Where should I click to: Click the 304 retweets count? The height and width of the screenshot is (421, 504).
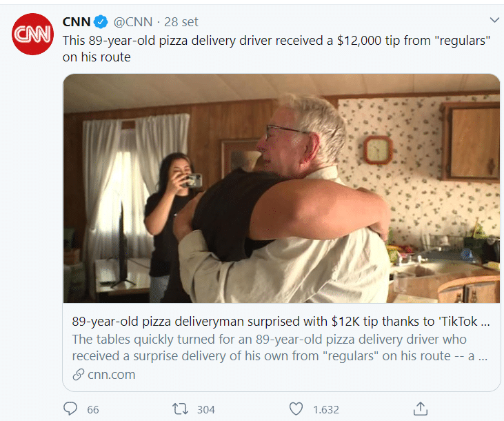205,409
